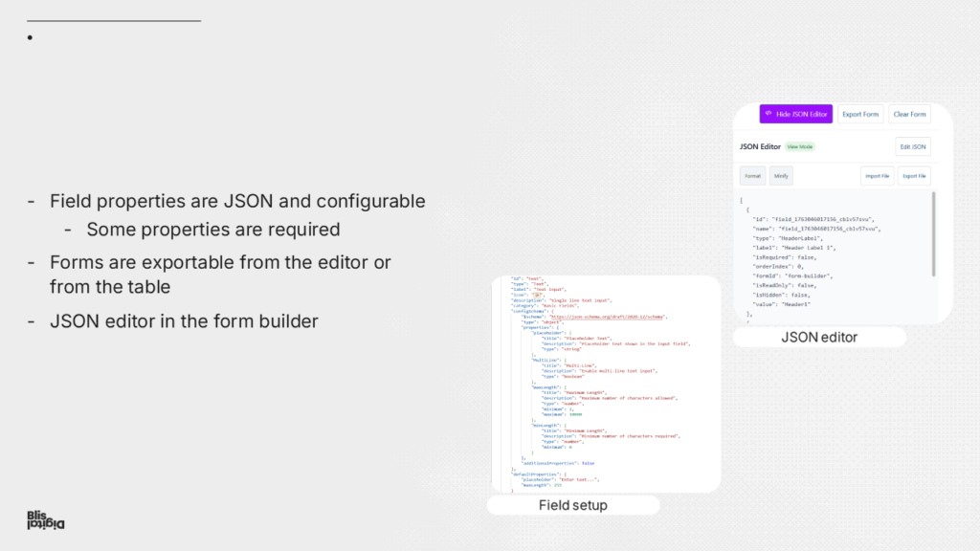This screenshot has height=551, width=980.
Task: Click the Minify button
Action: pyautogui.click(x=781, y=176)
